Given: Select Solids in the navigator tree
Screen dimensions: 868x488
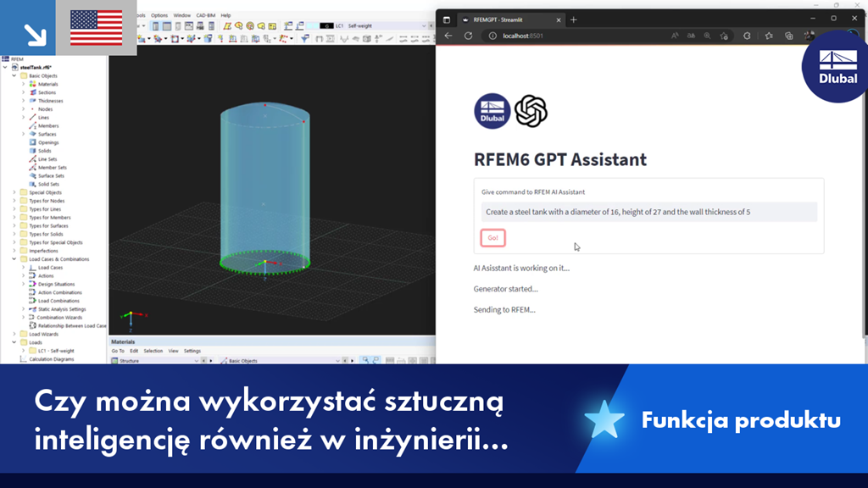Looking at the screenshot, I should click(44, 151).
